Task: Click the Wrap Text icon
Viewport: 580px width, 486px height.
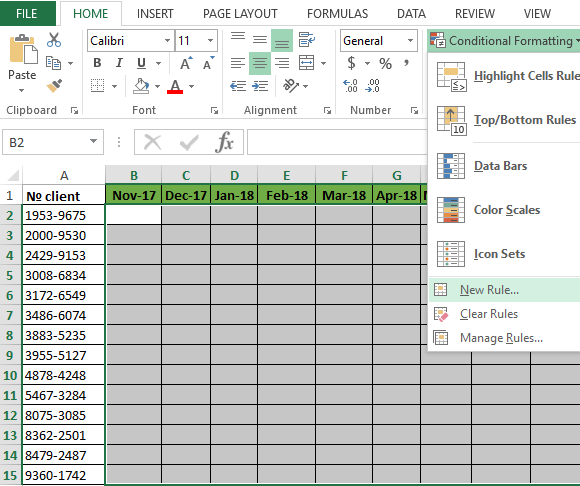Action: coord(307,39)
